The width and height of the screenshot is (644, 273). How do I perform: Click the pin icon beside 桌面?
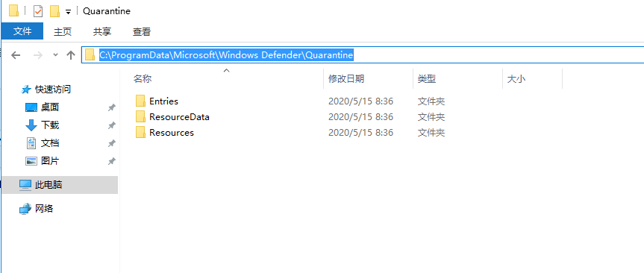pyautogui.click(x=111, y=107)
